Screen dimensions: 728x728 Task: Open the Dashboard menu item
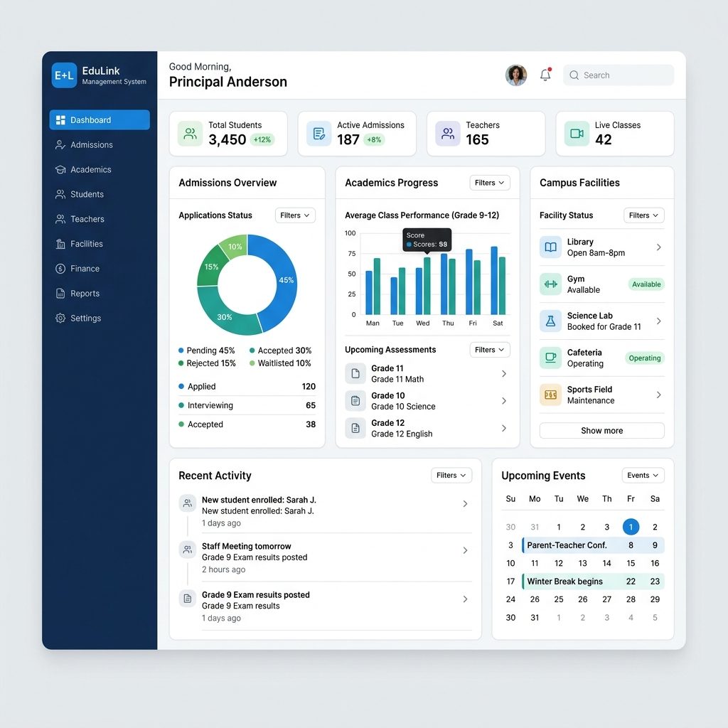point(100,119)
